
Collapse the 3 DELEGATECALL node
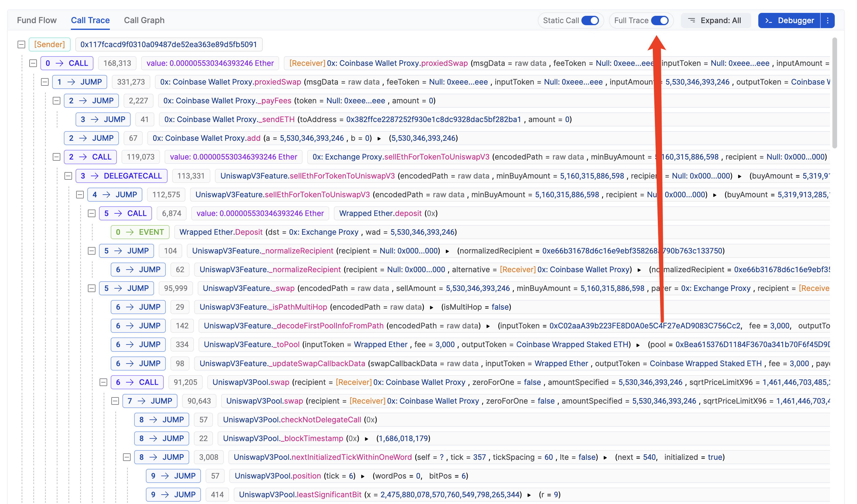(68, 176)
